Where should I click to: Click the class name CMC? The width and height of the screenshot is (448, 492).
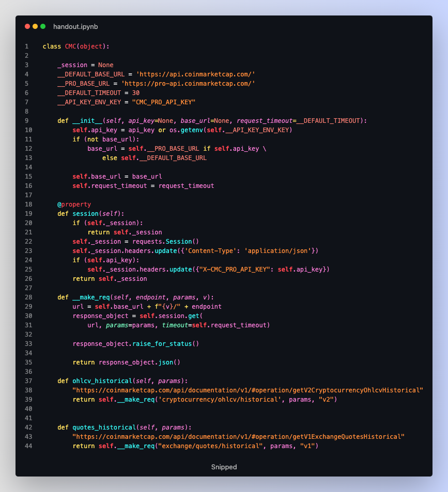(x=70, y=46)
